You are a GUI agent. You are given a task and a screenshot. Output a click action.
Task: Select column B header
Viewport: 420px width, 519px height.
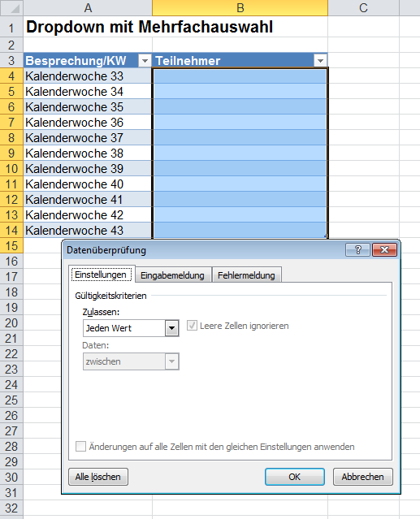(x=240, y=8)
